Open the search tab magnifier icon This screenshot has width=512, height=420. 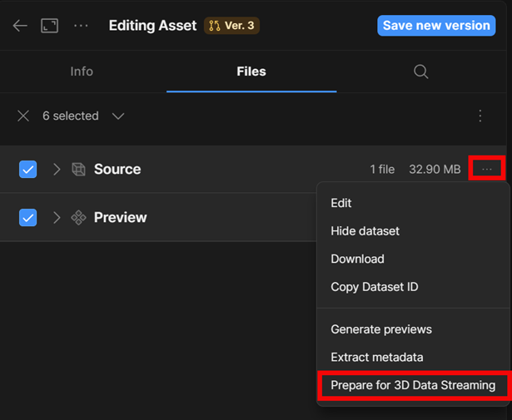pos(421,72)
